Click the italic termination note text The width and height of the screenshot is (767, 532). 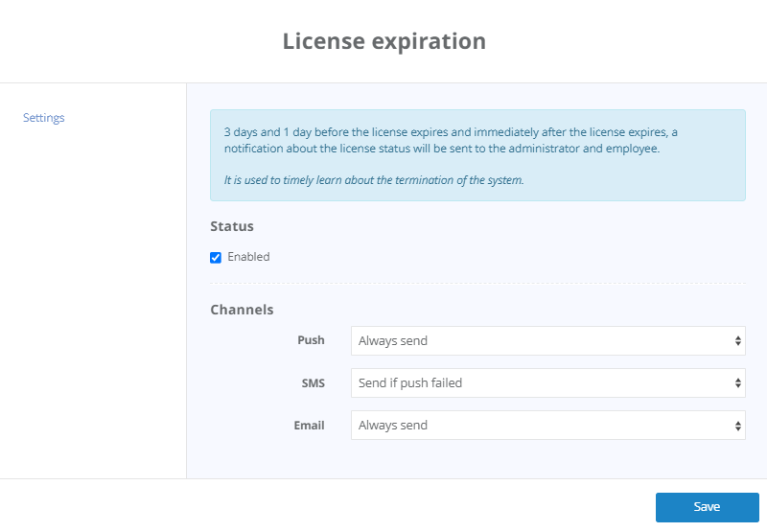click(374, 180)
